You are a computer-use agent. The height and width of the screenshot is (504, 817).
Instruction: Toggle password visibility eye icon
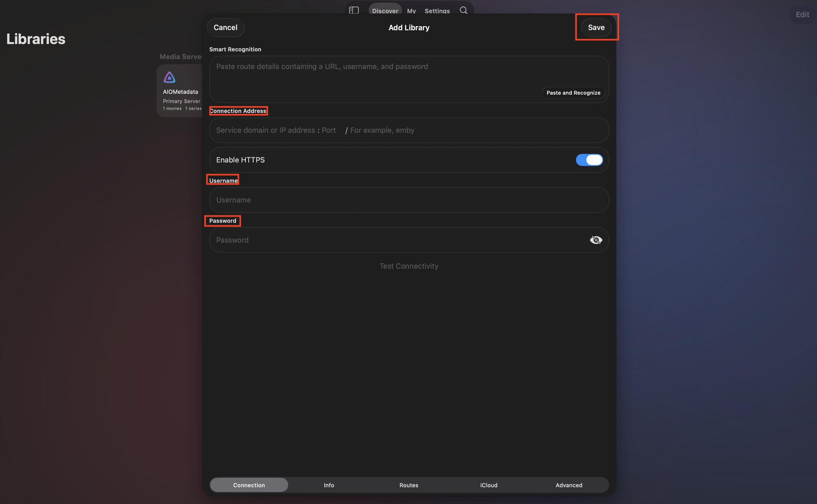596,240
